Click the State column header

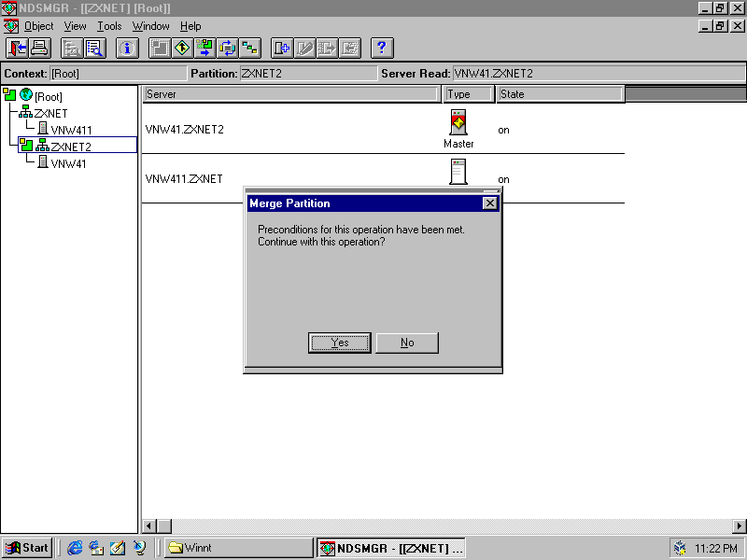click(559, 94)
